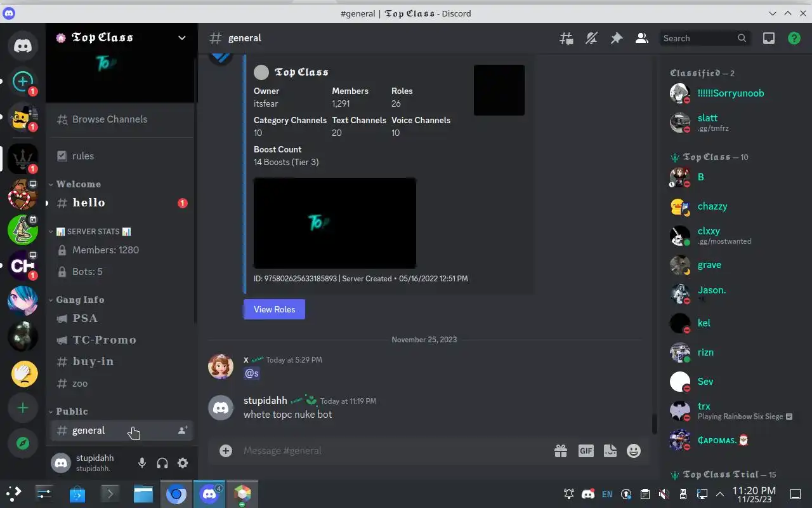Open the CH server icon
This screenshot has width=812, height=508.
[x=23, y=265]
